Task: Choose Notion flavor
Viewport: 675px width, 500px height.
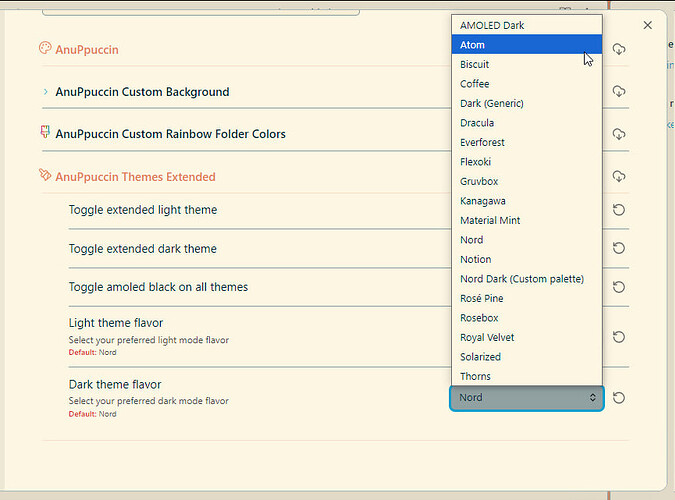Action: [526, 259]
